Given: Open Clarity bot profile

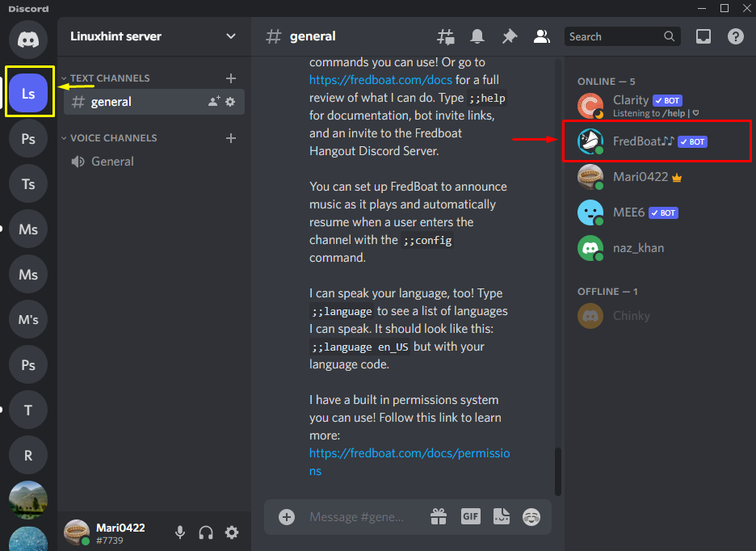Looking at the screenshot, I should pyautogui.click(x=657, y=106).
